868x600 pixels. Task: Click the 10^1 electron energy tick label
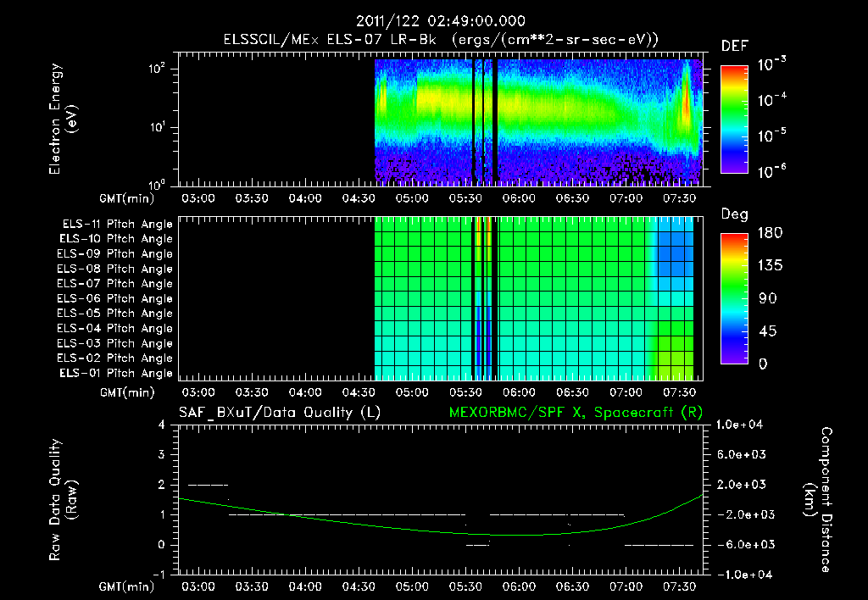point(157,127)
